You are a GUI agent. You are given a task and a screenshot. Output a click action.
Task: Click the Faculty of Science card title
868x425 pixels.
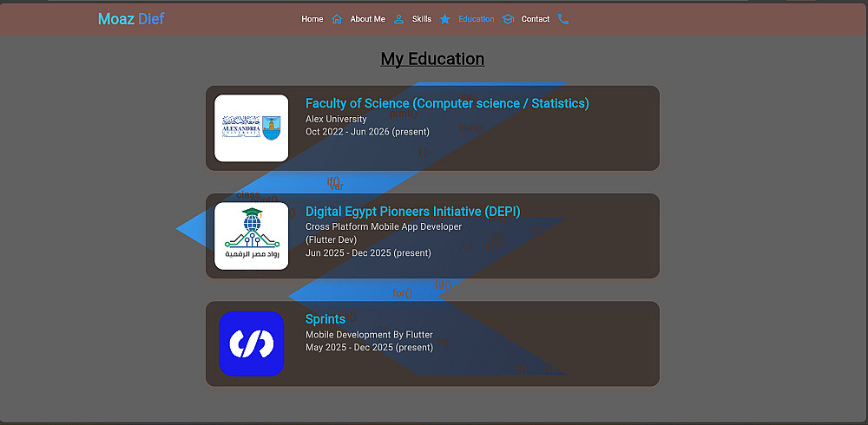pos(447,103)
